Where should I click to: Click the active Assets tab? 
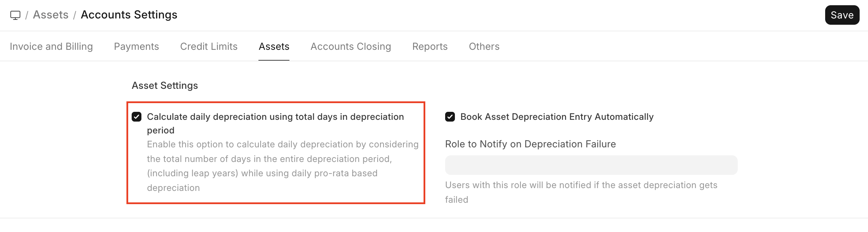coord(274,46)
